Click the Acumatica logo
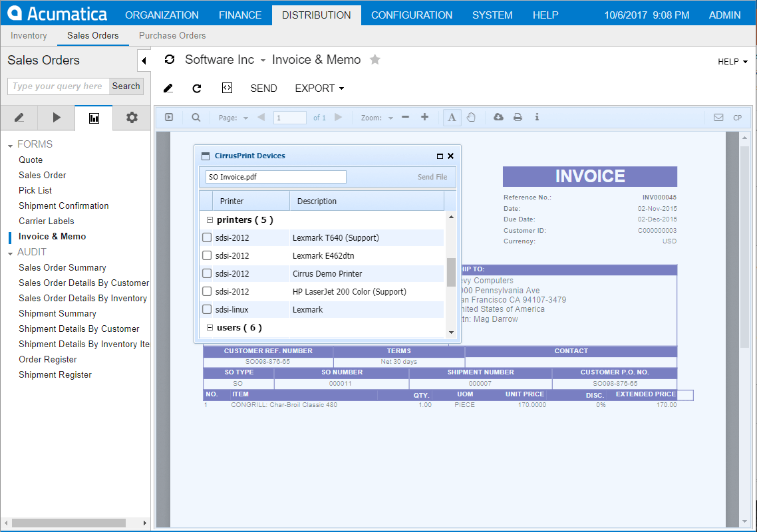The width and height of the screenshot is (757, 532). [57, 14]
